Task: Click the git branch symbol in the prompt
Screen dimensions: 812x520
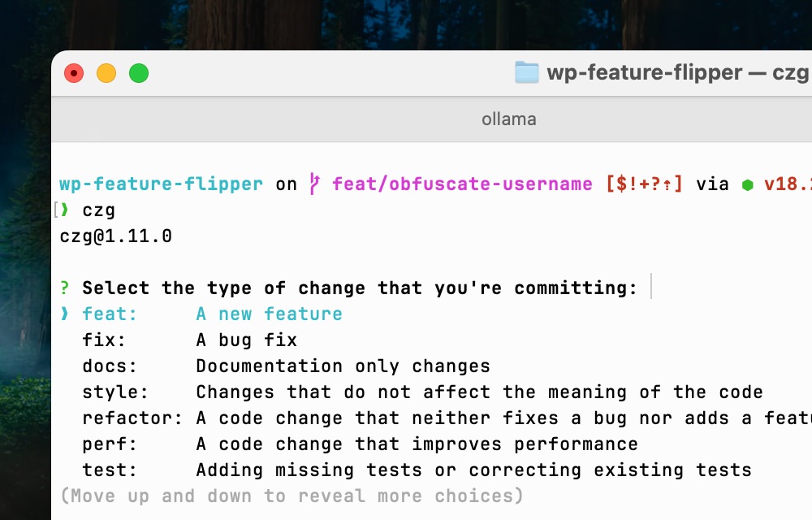Action: point(314,184)
